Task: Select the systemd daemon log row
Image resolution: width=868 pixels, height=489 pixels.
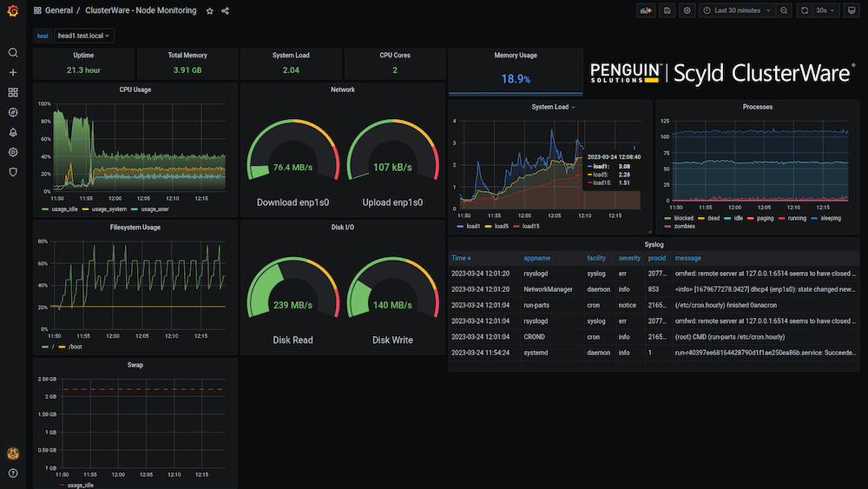Action: point(654,353)
